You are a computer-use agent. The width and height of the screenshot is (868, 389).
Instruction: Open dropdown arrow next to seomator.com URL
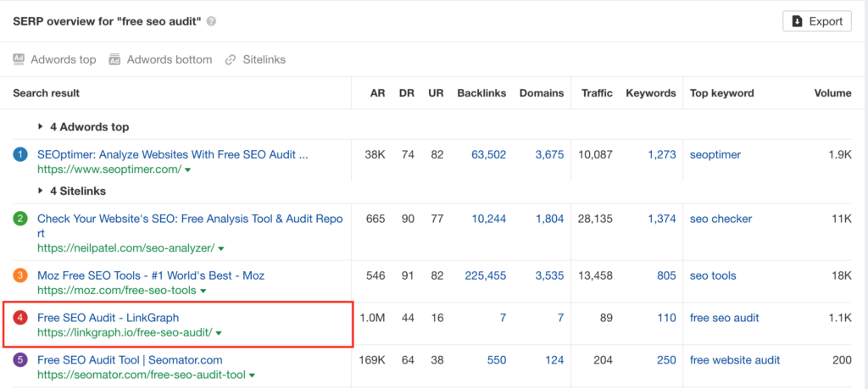point(252,375)
